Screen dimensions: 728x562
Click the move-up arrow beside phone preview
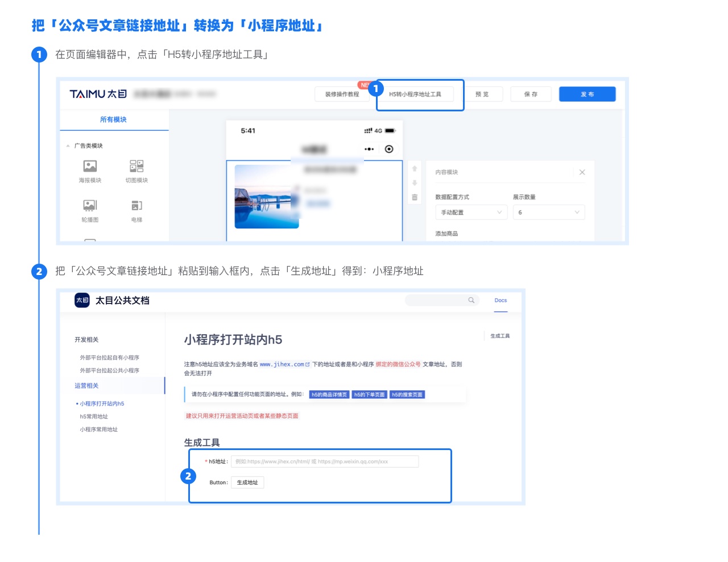pos(415,169)
